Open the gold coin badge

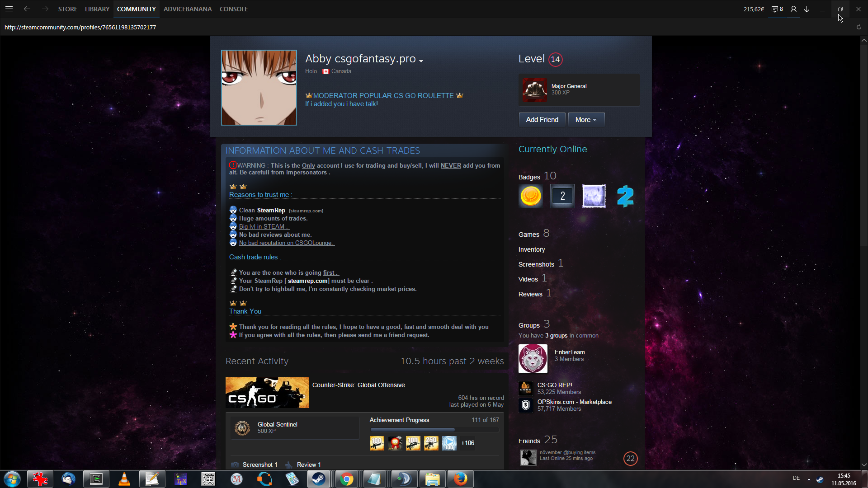(x=531, y=196)
